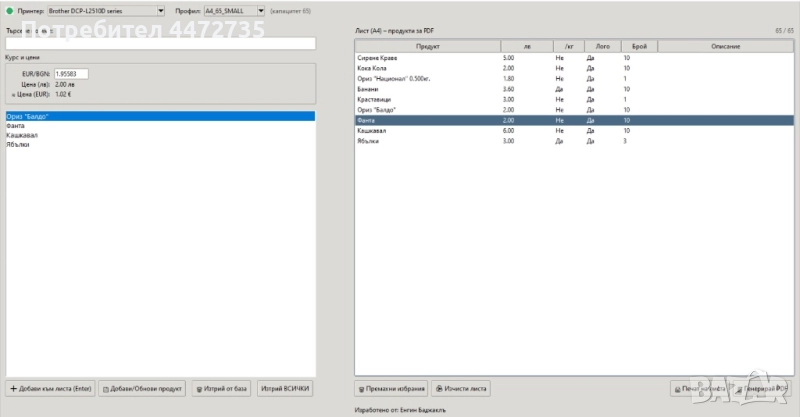Click Добави/Обнови продукт button
The image size is (800, 417).
[143, 388]
